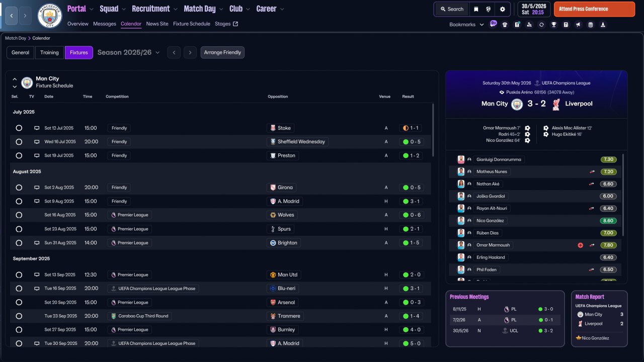Go back with the left arrow button
Screen dimensions: 644x362
coord(12,16)
